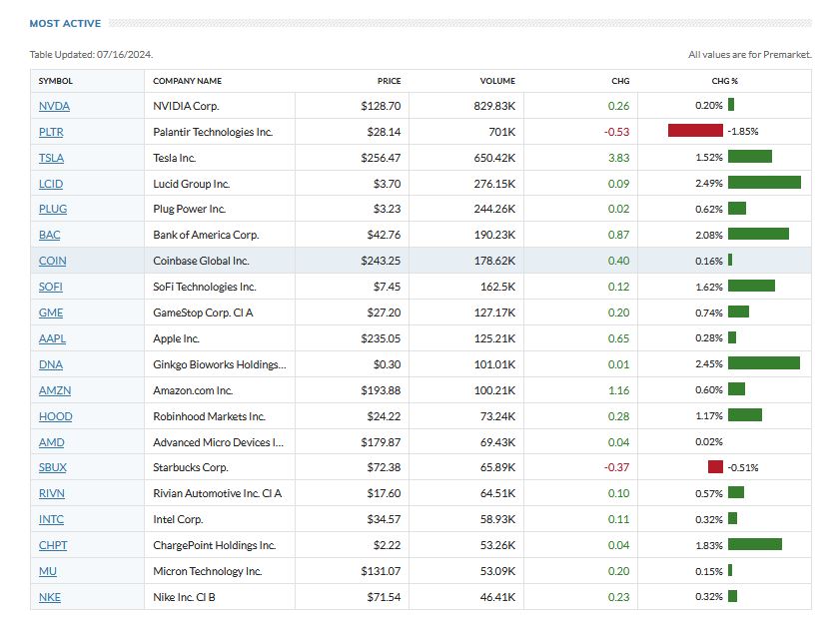Click the GME ticker link

pos(51,313)
